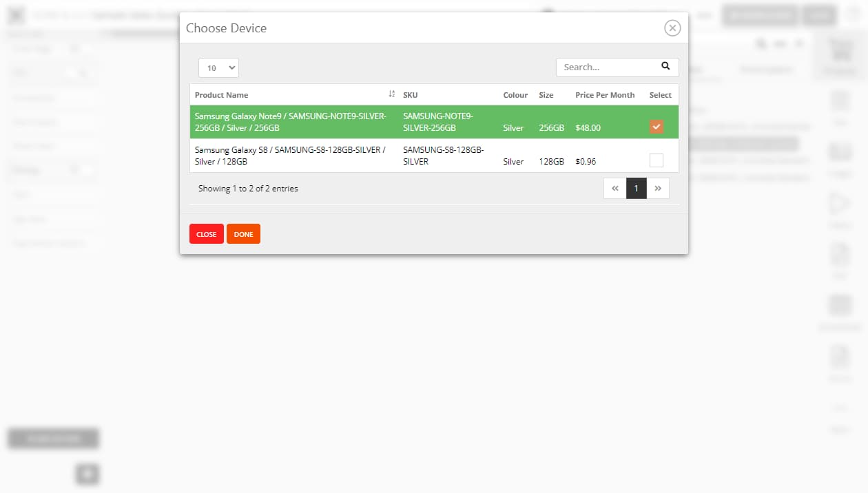Click the $48.00 price cell
The image size is (868, 493).
pos(588,128)
